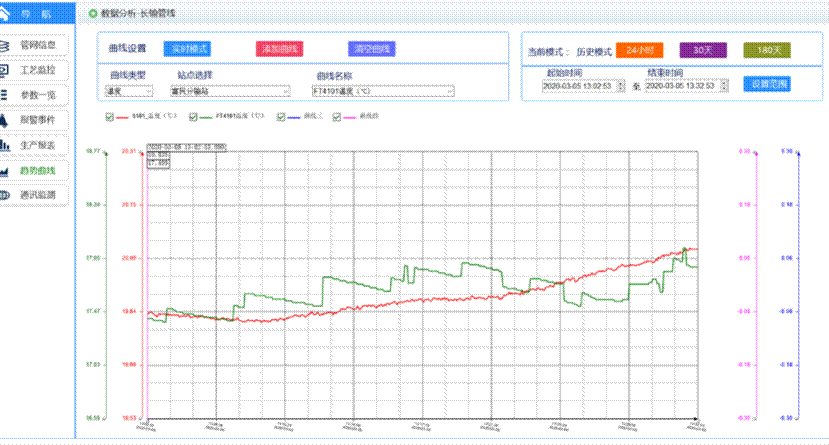Uncheck the red curve legend checkbox

tap(109, 117)
